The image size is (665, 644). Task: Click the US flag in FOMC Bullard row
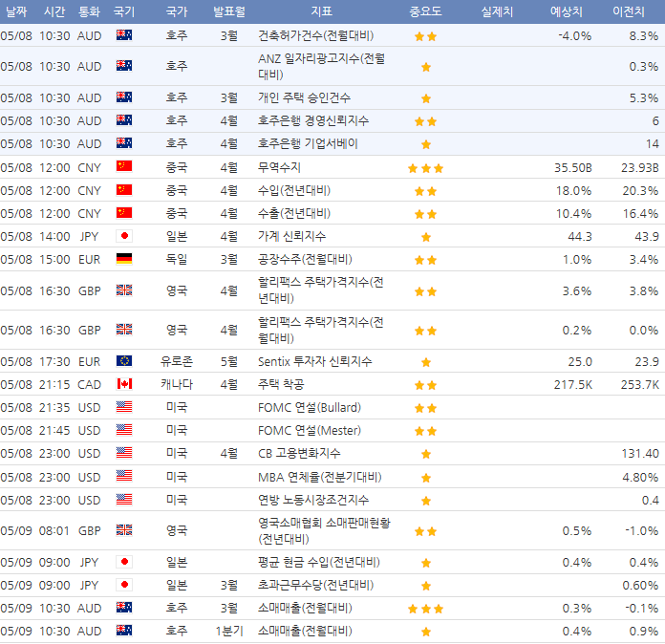[124, 407]
